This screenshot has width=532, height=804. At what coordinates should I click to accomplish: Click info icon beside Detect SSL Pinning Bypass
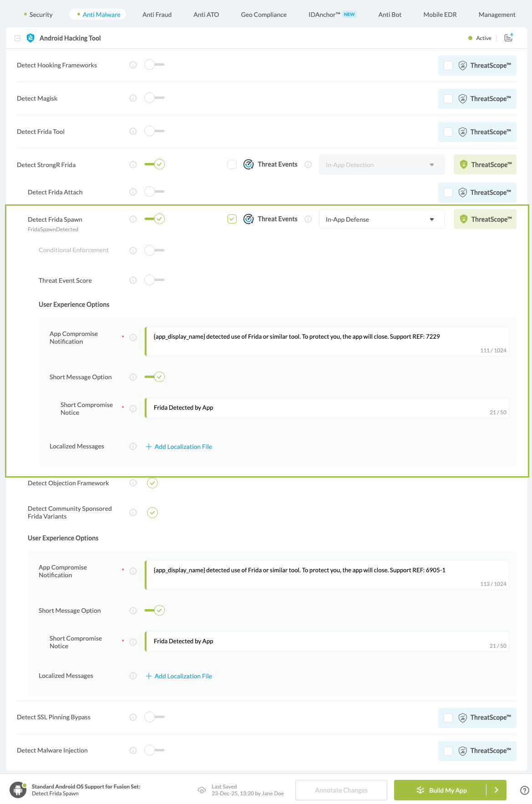[133, 717]
